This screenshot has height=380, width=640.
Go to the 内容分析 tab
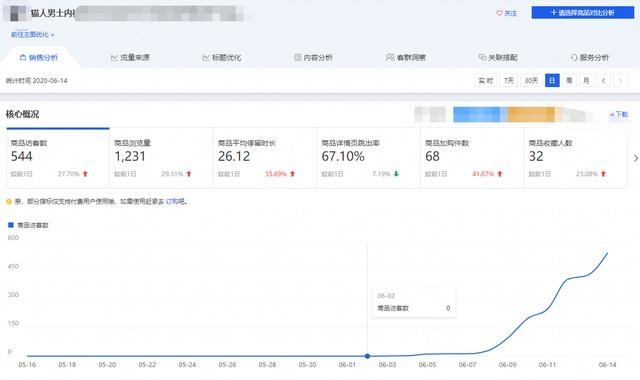tap(313, 58)
